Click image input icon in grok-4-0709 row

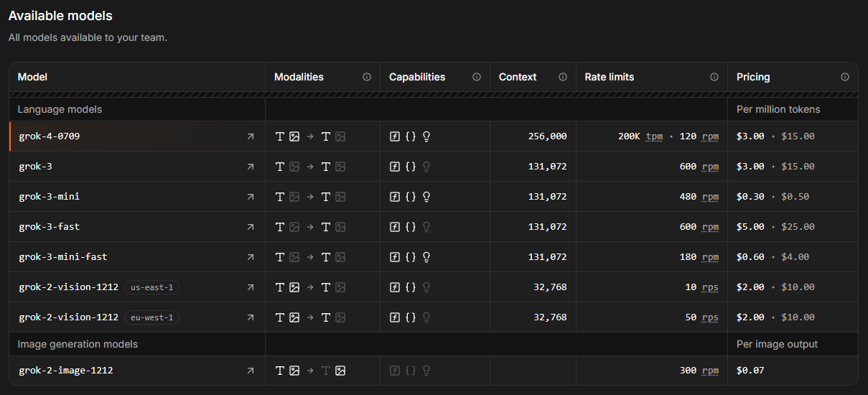click(294, 136)
